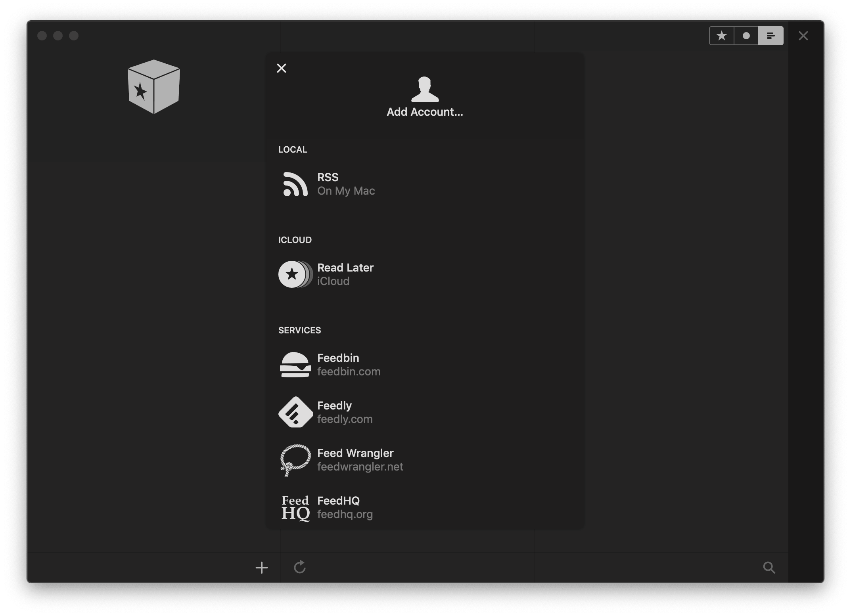Refresh feeds with the reload icon
The image size is (851, 616).
click(300, 567)
